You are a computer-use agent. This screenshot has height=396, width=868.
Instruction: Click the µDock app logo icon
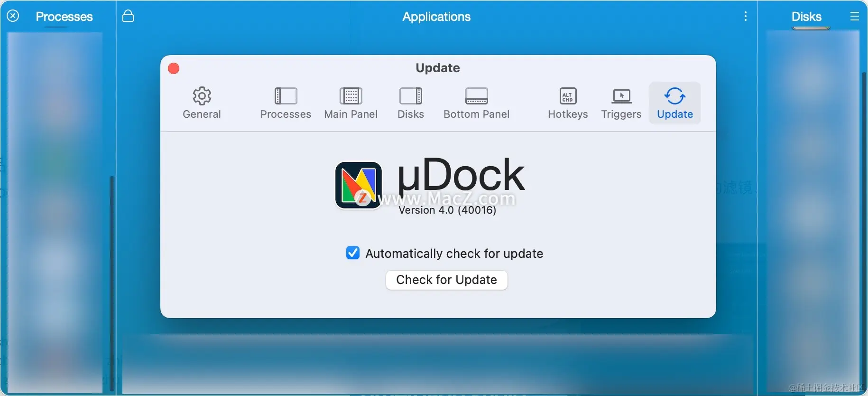pyautogui.click(x=359, y=185)
